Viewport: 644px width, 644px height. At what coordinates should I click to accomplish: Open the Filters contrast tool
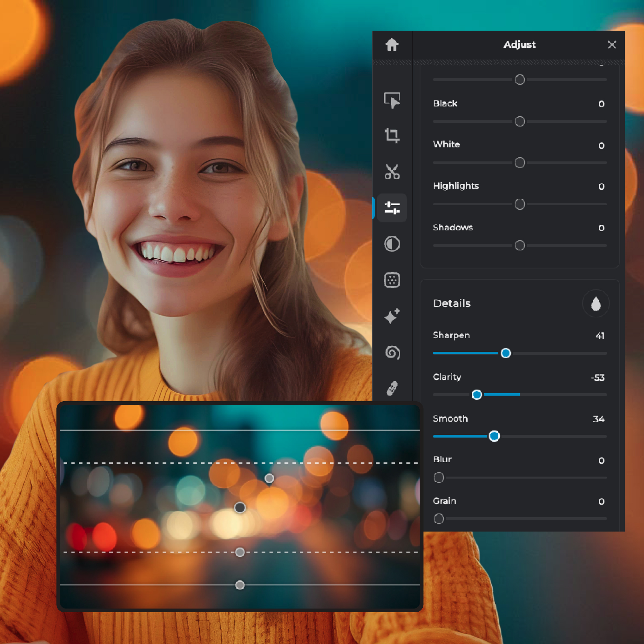pos(392,244)
